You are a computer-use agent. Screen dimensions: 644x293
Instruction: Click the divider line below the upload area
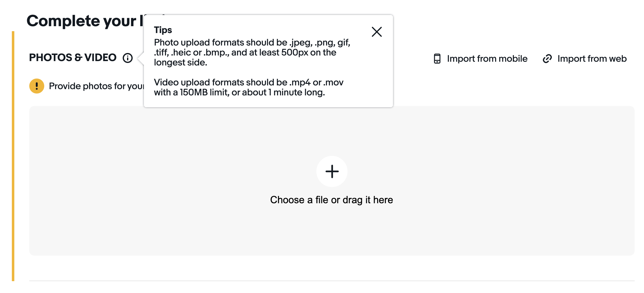[332, 281]
